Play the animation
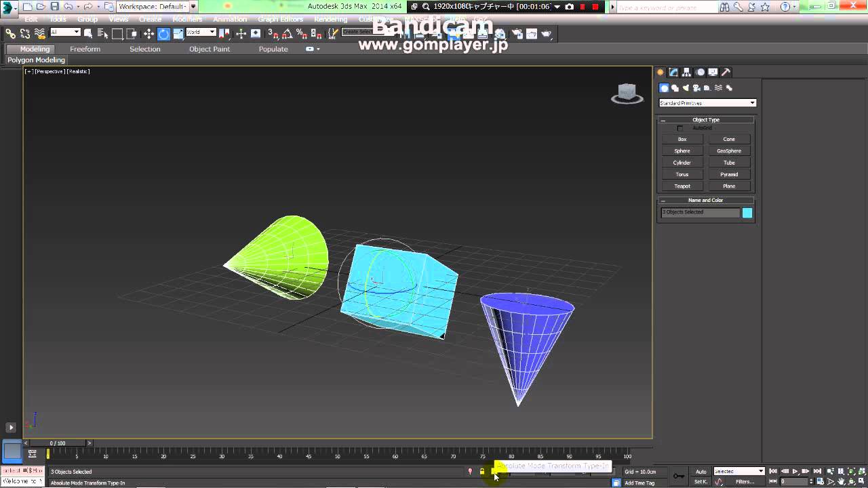 [795, 471]
